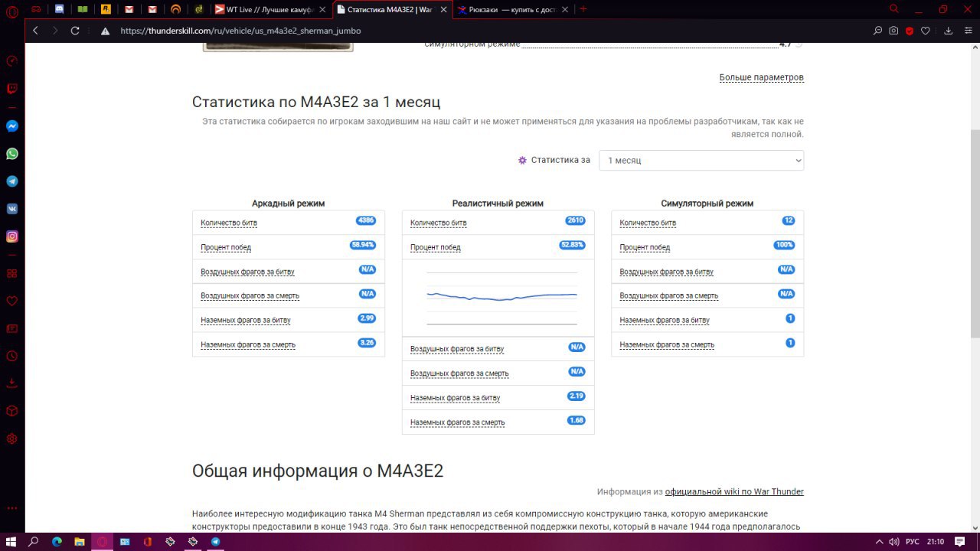Open the Easy Setup sliders icon
The height and width of the screenshot is (551, 980).
966,31
